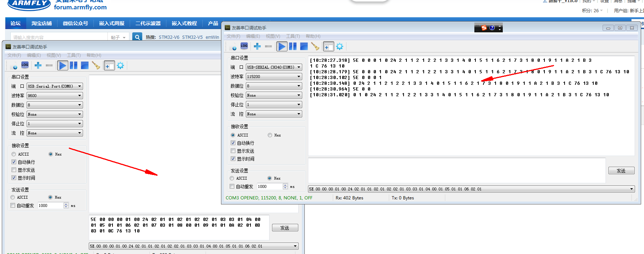This screenshot has width=644, height=254.
Task: Click the pause icon in COM3 window toolbar
Action: pos(293,46)
